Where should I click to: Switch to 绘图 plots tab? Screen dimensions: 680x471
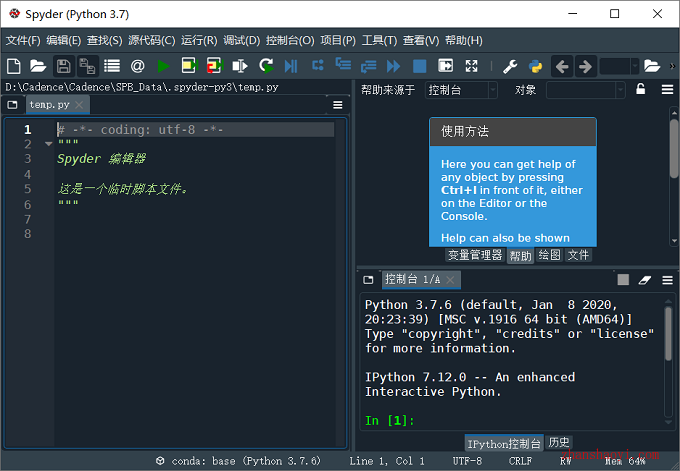pos(549,255)
